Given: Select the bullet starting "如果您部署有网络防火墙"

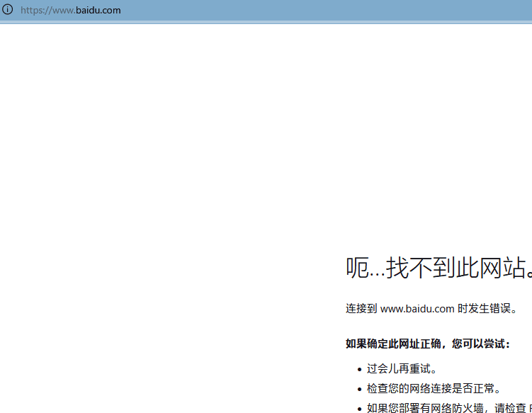Looking at the screenshot, I should coord(449,407).
